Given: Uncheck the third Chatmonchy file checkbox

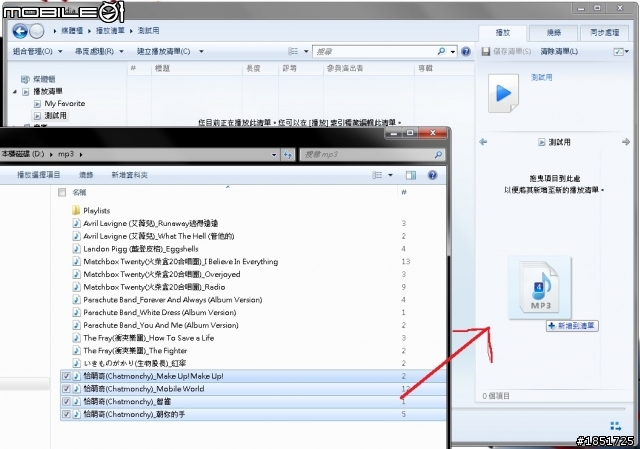Looking at the screenshot, I should point(66,402).
